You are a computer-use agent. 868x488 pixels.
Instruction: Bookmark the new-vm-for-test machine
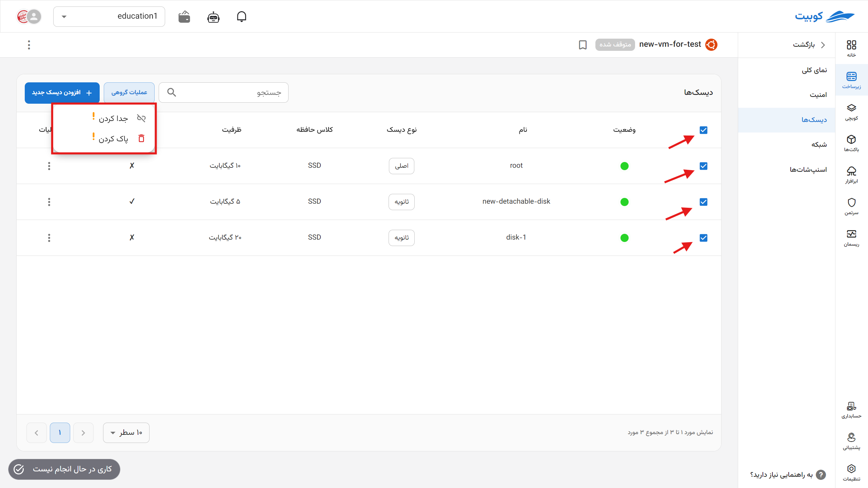583,45
